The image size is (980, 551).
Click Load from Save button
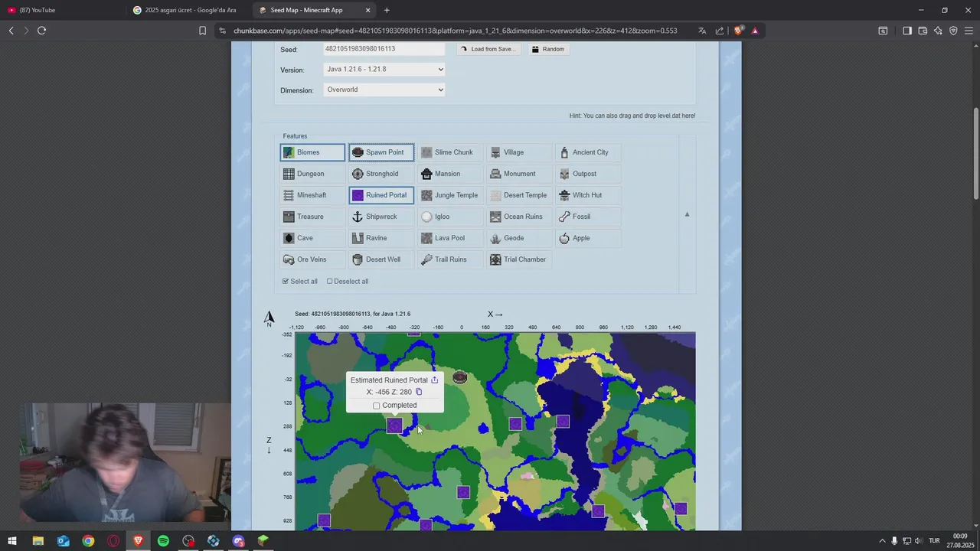coord(488,49)
